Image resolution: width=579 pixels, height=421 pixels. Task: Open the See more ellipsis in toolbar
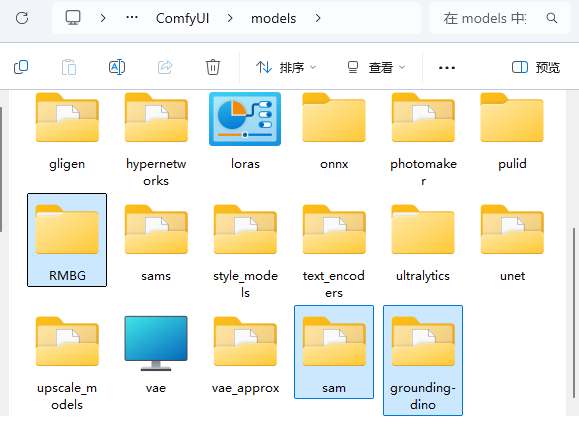click(447, 68)
